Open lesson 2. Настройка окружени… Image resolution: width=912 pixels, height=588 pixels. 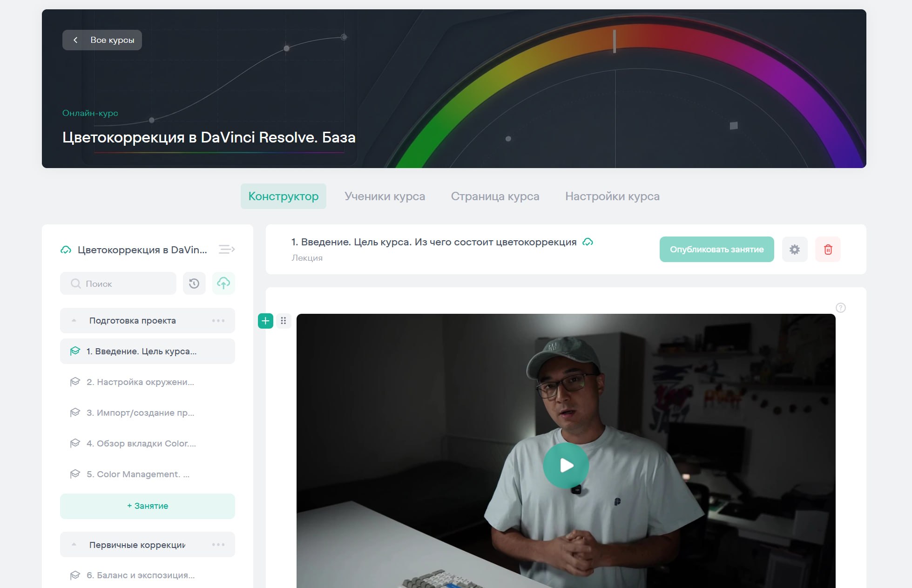(148, 382)
